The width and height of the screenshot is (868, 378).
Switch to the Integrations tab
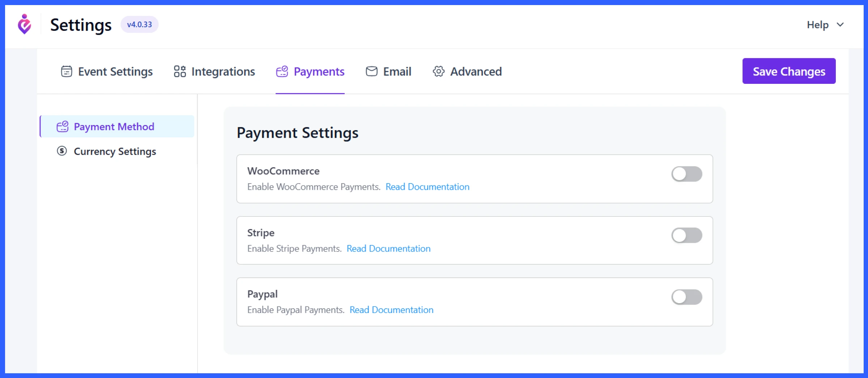214,72
